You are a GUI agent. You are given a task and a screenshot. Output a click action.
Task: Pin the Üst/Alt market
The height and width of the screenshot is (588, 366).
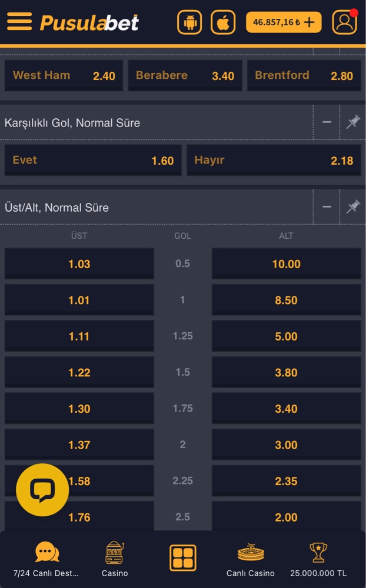point(353,207)
